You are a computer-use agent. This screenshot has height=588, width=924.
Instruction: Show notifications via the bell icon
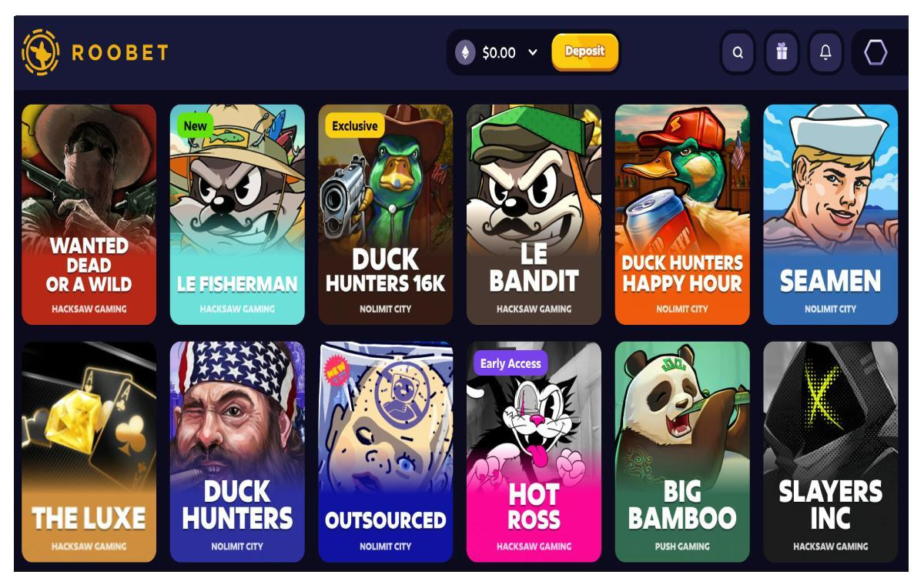point(825,53)
